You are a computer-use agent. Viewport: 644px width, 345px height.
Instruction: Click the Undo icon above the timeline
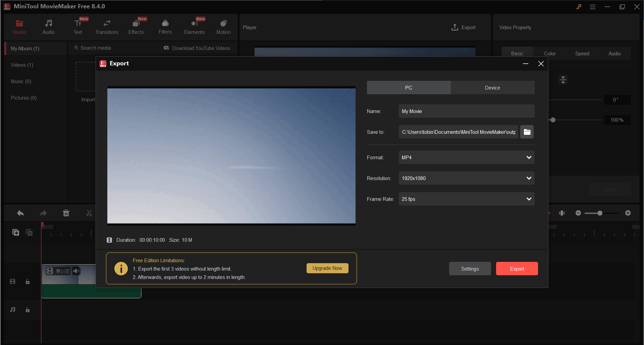coord(20,213)
